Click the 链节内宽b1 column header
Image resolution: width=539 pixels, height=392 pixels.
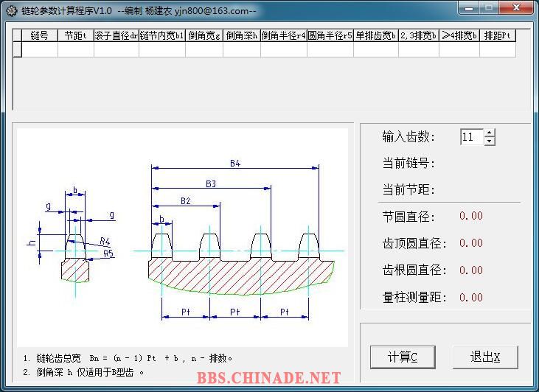click(162, 35)
